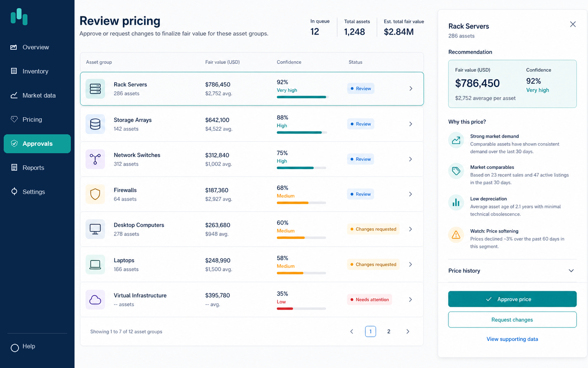The width and height of the screenshot is (588, 368).
Task: Click the Price softening warning icon
Action: click(456, 235)
